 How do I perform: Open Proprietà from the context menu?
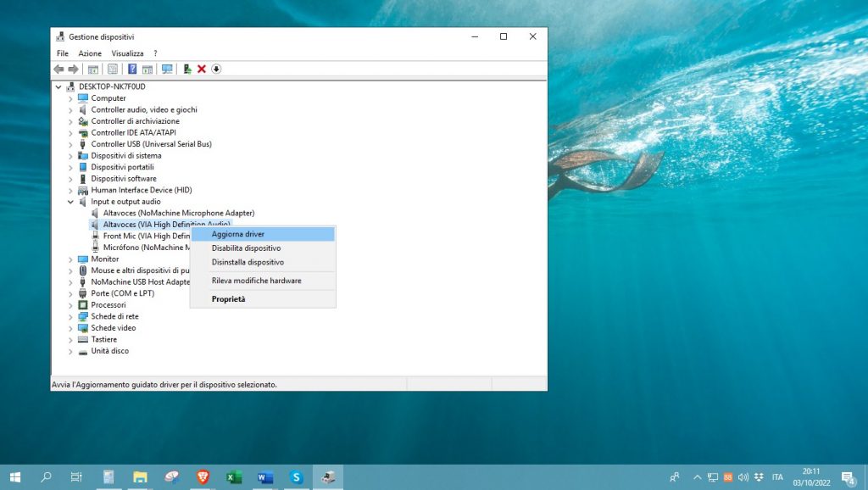coord(228,299)
